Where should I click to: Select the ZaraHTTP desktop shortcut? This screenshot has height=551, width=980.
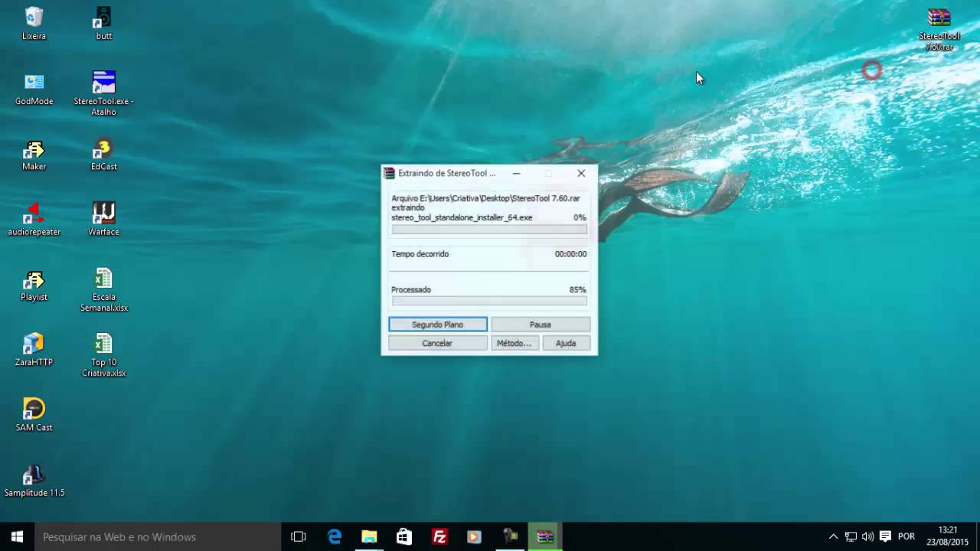point(34,350)
